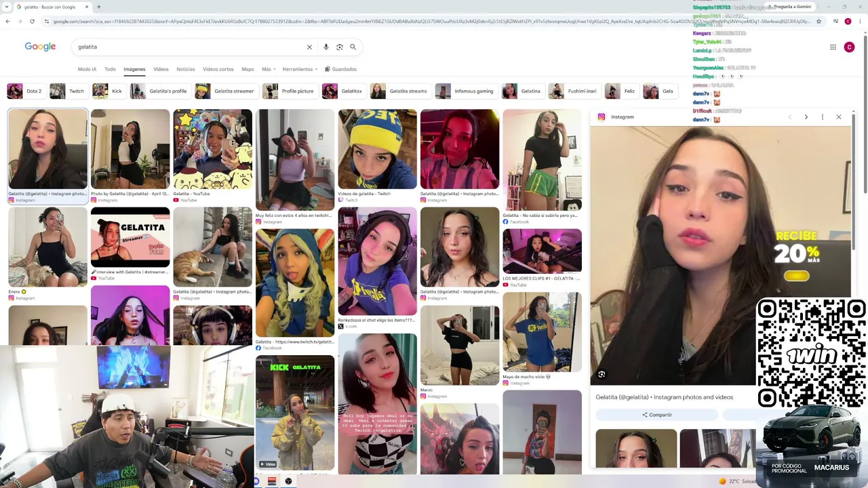Close the image preview panel
868x488 pixels.
tap(839, 117)
